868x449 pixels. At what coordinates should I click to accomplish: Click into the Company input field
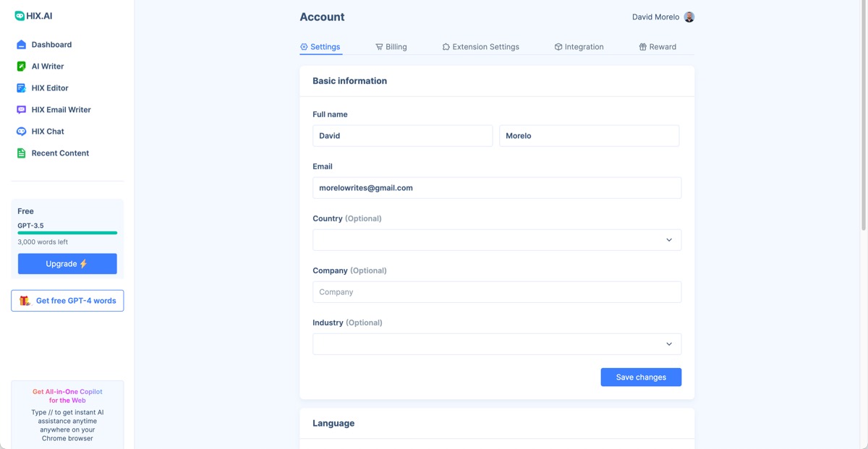tap(497, 292)
